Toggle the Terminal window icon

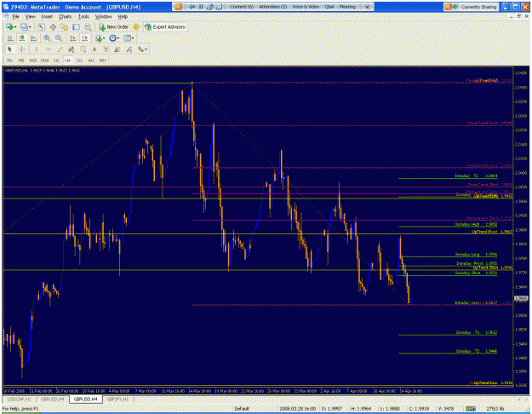(76, 26)
